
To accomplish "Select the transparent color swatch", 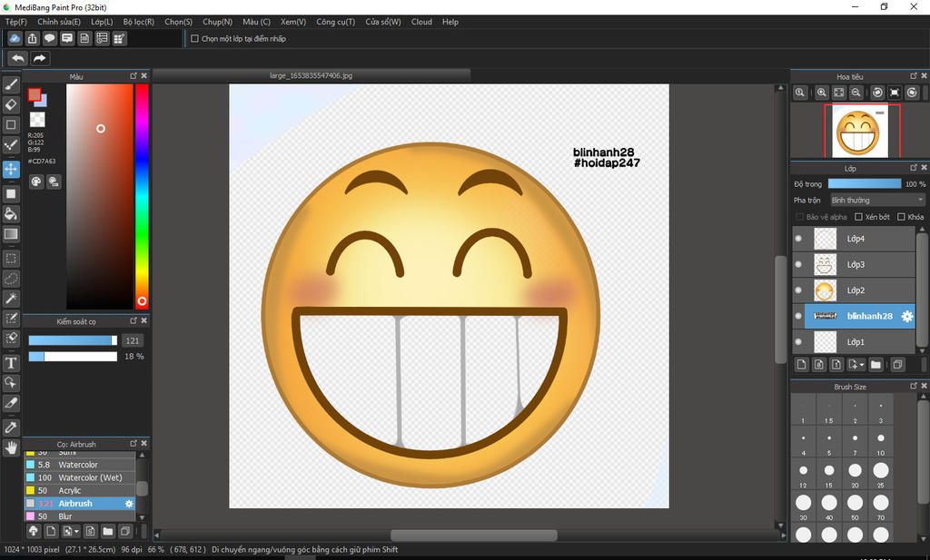I will [37, 120].
